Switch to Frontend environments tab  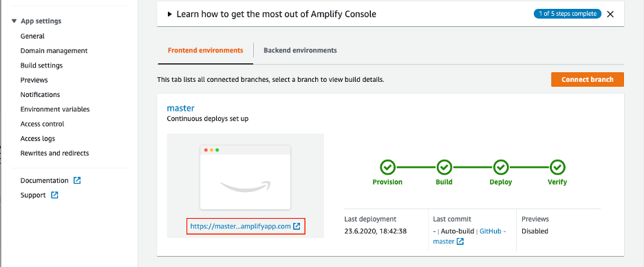pos(205,50)
